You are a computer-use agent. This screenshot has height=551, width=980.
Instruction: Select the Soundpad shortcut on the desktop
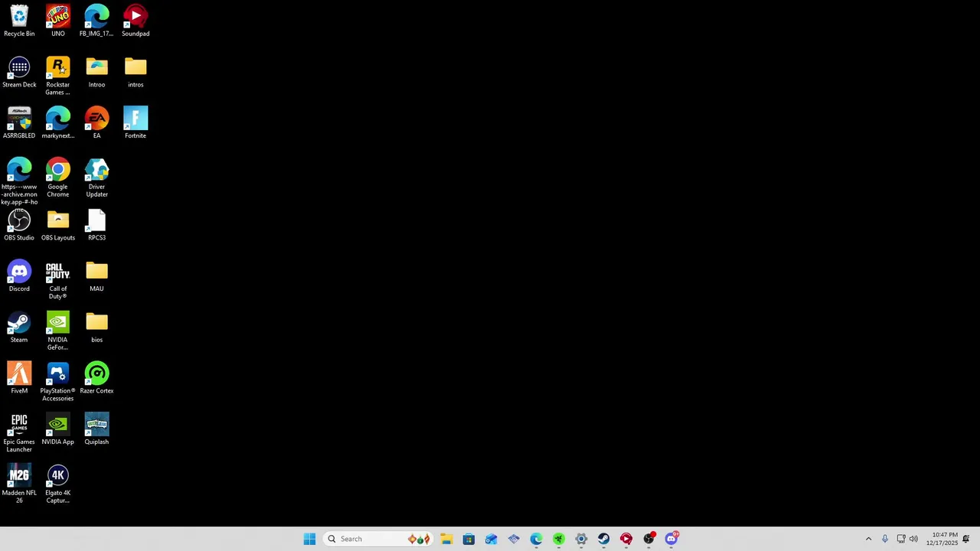(136, 21)
